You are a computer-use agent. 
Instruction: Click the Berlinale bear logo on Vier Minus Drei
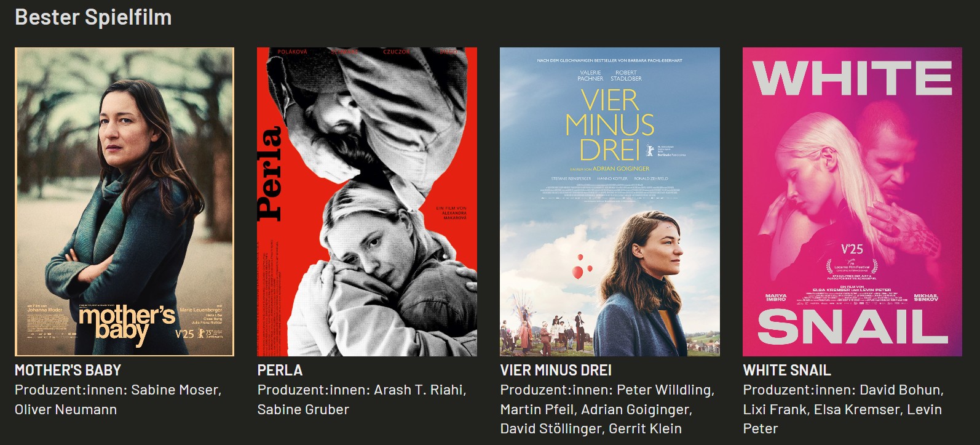pos(650,150)
